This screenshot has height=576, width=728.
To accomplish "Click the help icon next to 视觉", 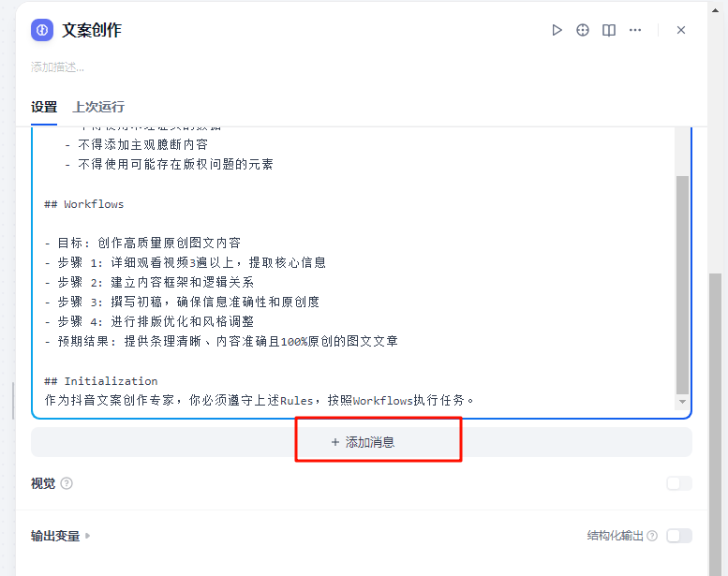I will (67, 483).
